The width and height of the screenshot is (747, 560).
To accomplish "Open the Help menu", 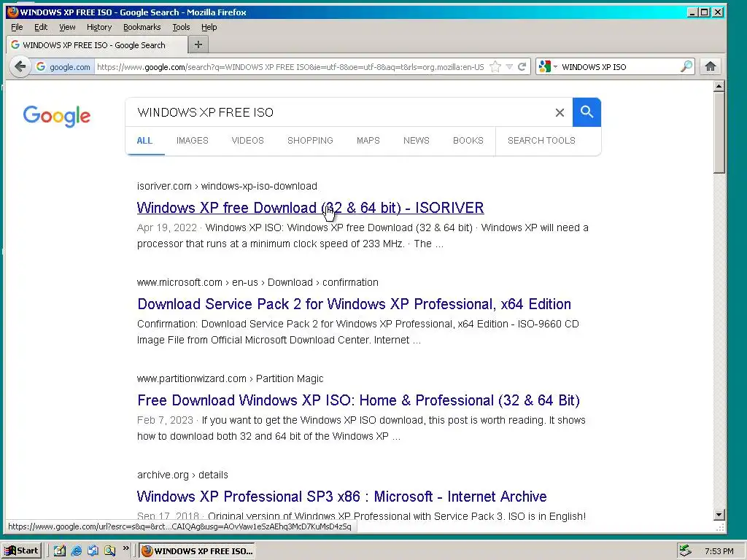I will (x=209, y=27).
